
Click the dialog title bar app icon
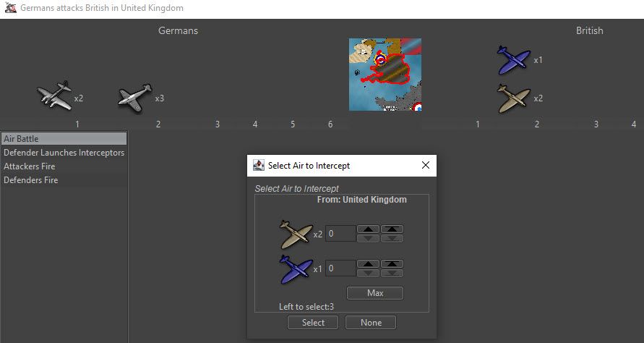coord(259,166)
